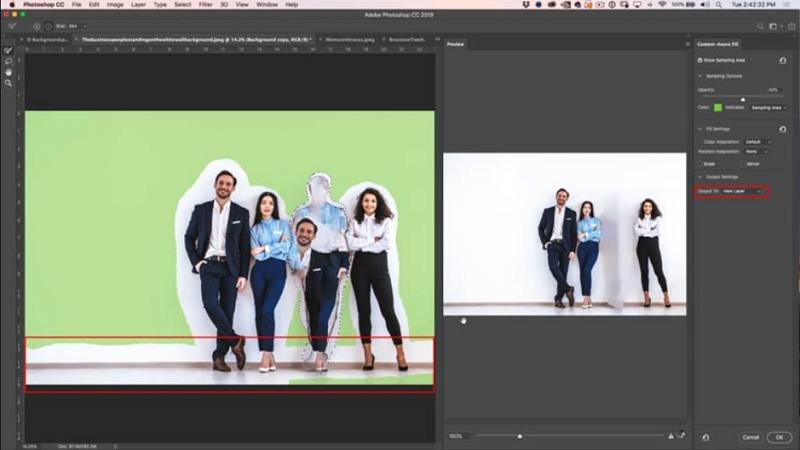This screenshot has height=450, width=800.
Task: Open the Window menu
Action: tap(267, 5)
